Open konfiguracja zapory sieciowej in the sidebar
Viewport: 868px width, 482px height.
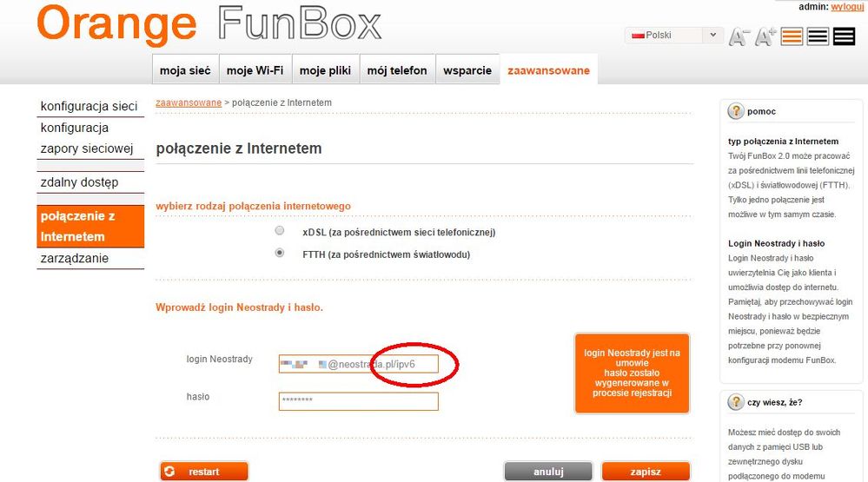[x=90, y=138]
